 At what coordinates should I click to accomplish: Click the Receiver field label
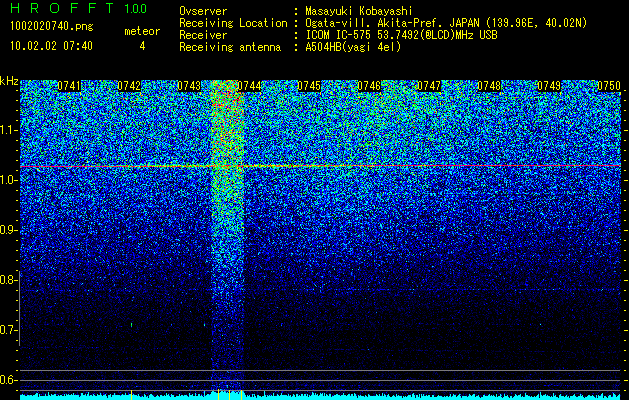click(x=203, y=35)
